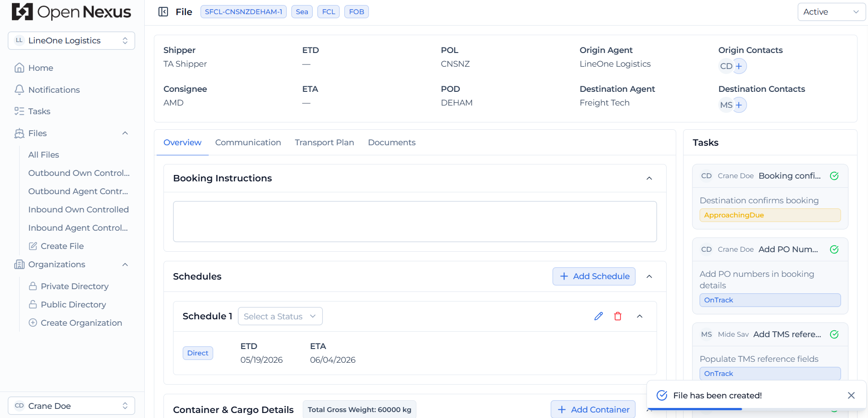Open Notifications bell in sidebar
Viewport: 868px width, 418px height.
coord(47,90)
